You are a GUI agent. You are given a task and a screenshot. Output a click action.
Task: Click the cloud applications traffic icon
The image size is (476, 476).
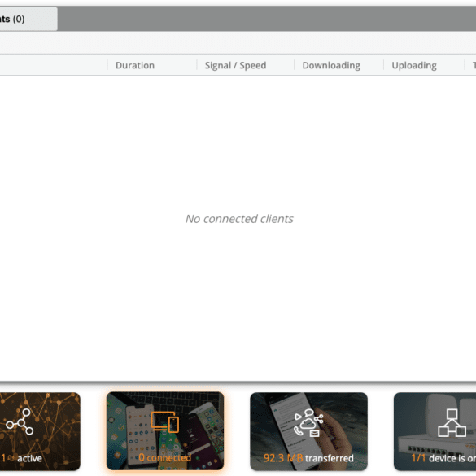308,423
